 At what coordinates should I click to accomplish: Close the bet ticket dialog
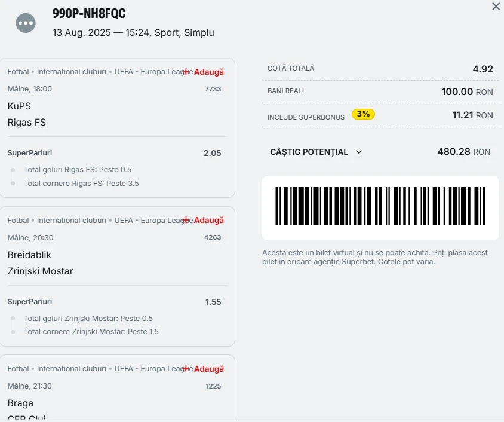496,6
